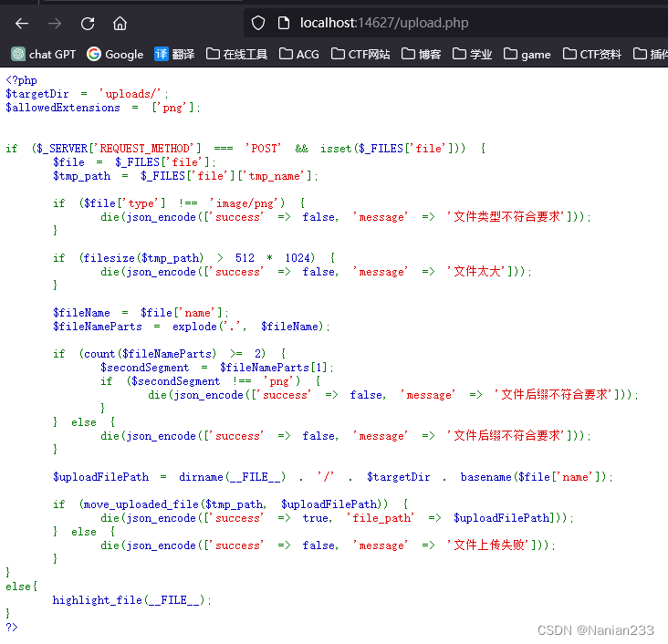Viewport: 668px width, 644px height.
Task: Click the browser Forward arrow
Action: [x=55, y=24]
